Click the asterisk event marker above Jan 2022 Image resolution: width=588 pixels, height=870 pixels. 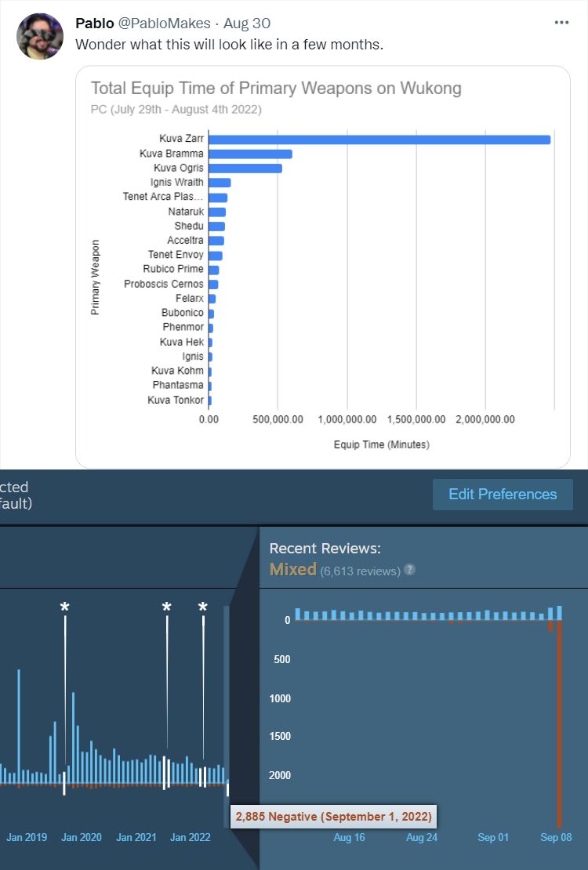click(203, 607)
